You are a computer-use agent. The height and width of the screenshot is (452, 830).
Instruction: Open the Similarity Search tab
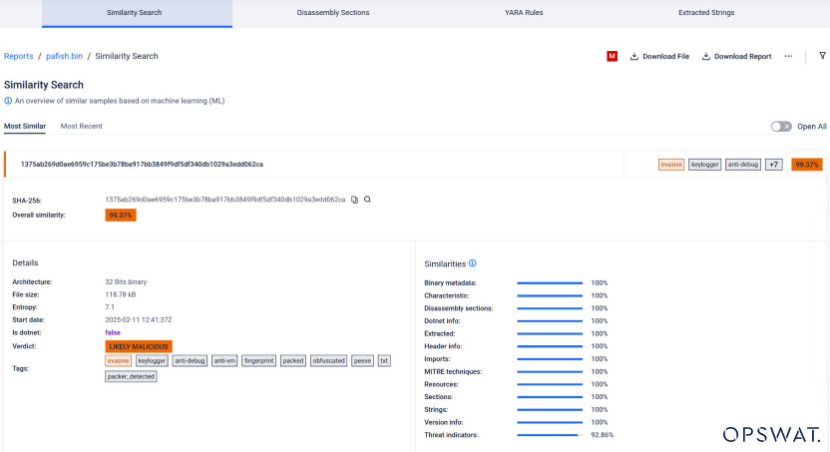(x=137, y=13)
